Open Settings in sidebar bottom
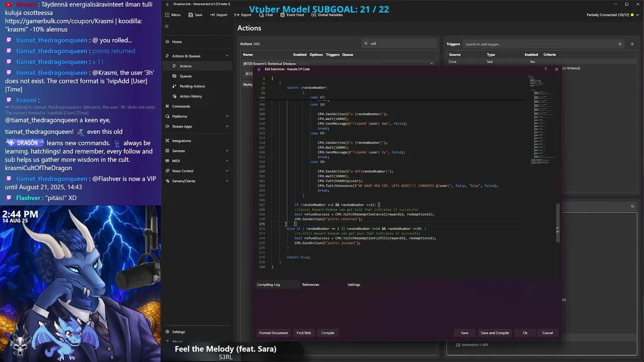This screenshot has width=644, height=362. pyautogui.click(x=197, y=332)
